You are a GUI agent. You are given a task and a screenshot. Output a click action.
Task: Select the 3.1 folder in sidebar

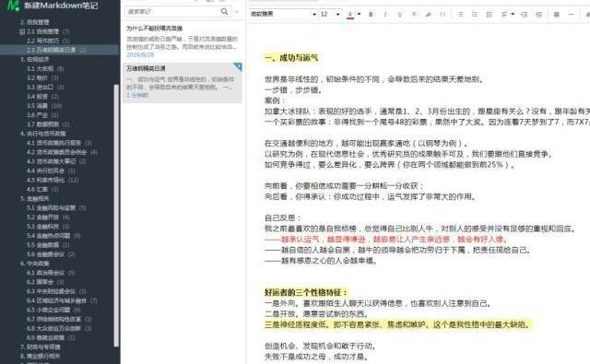(45, 69)
